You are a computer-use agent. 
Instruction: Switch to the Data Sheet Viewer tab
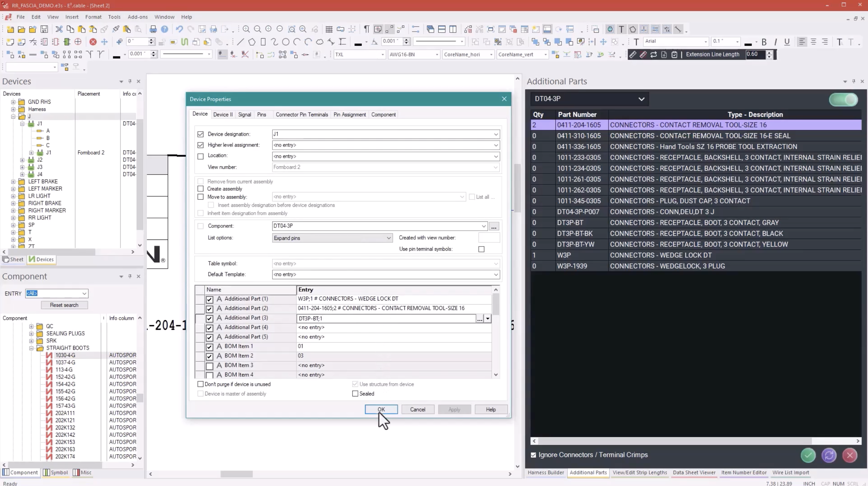[694, 473]
